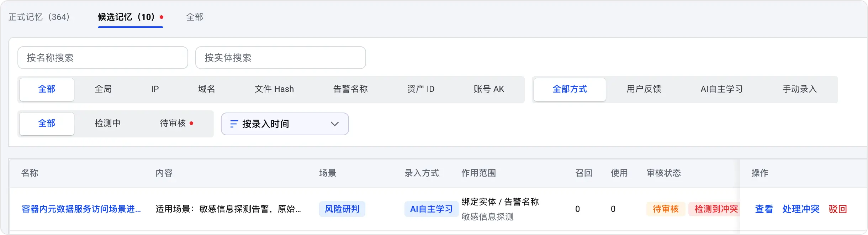Reject the row with 驳回
868x235 pixels.
(x=838, y=209)
